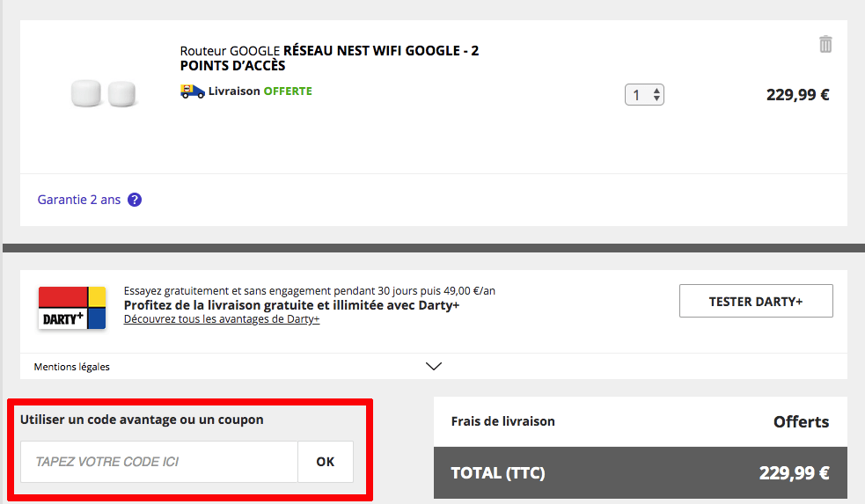
Task: Click the promo code input field
Action: (x=159, y=462)
